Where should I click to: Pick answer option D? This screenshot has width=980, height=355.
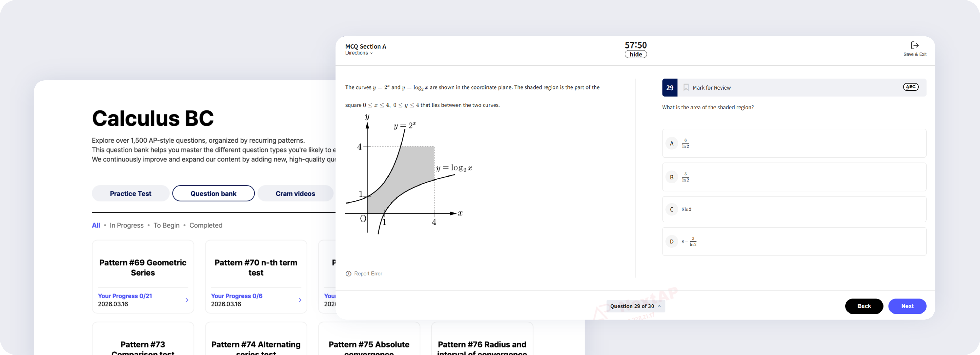(672, 242)
